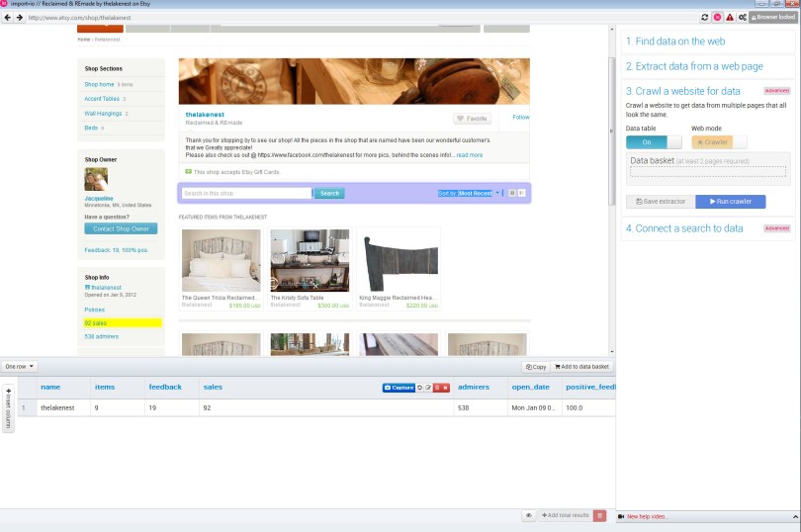Open the red warning triangle icon

tap(730, 17)
